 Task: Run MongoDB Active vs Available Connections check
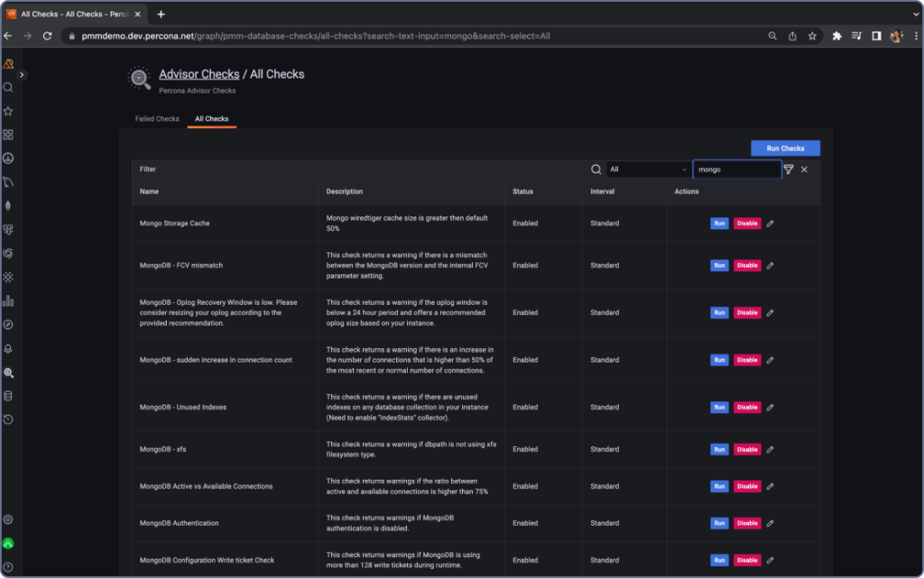pos(719,486)
